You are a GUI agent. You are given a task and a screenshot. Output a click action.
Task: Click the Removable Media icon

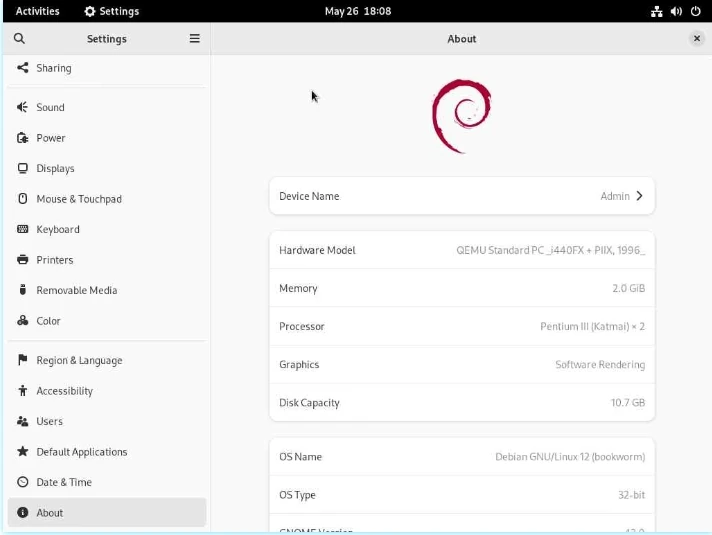(x=23, y=290)
